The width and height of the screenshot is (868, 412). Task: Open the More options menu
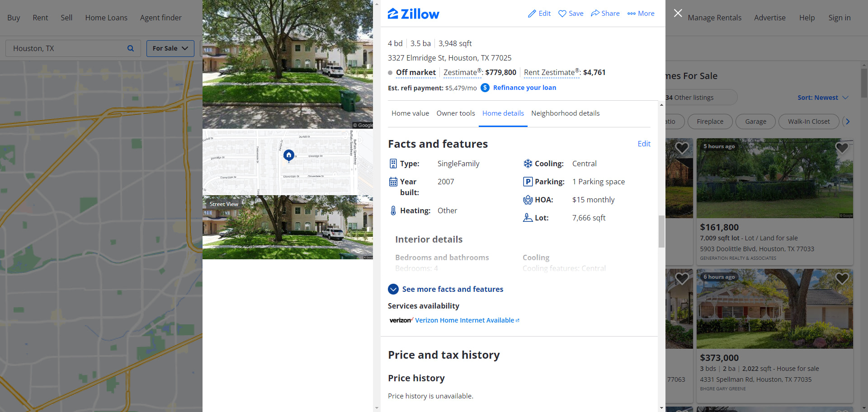pyautogui.click(x=641, y=14)
